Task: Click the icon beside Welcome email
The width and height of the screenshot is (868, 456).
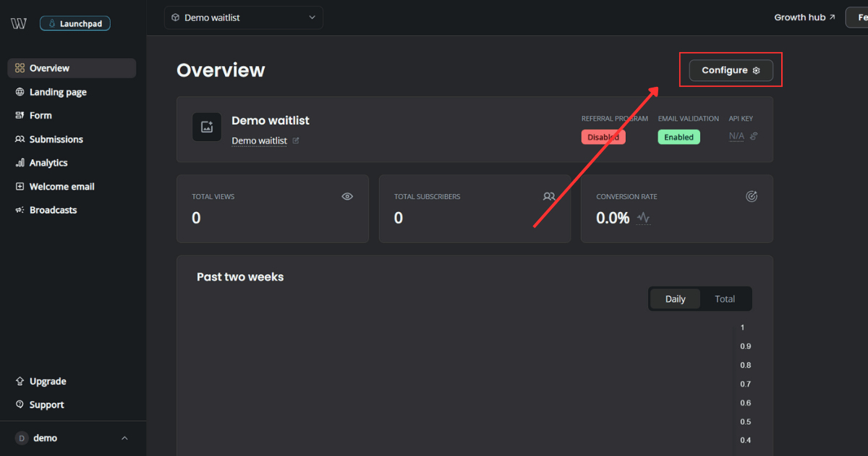Action: click(x=20, y=186)
